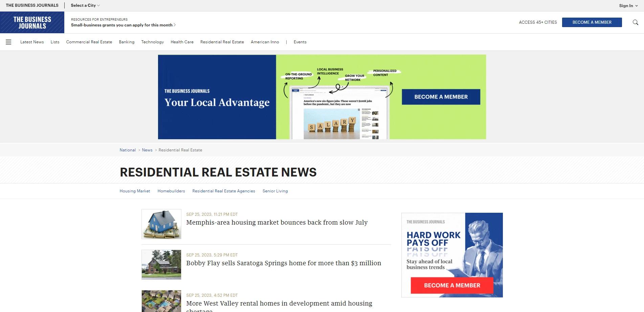The image size is (644, 312).
Task: Open small-business grants article link
Action: 123,25
